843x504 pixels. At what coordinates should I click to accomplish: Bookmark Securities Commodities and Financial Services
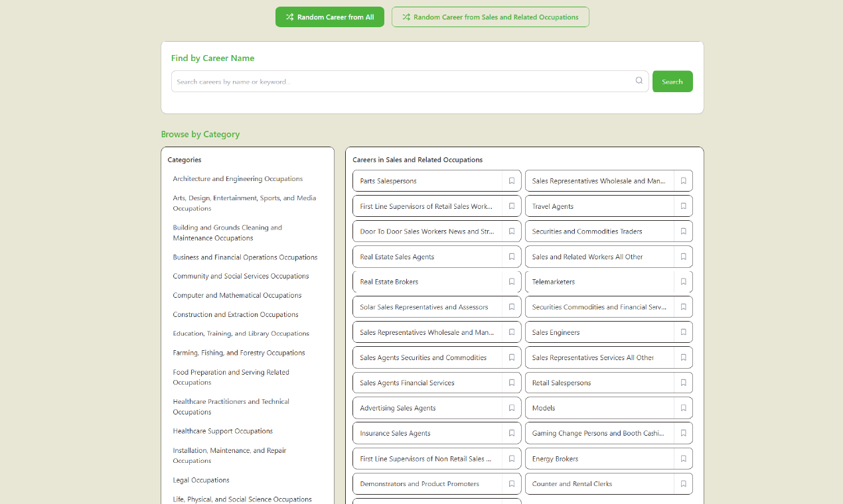[x=683, y=307]
